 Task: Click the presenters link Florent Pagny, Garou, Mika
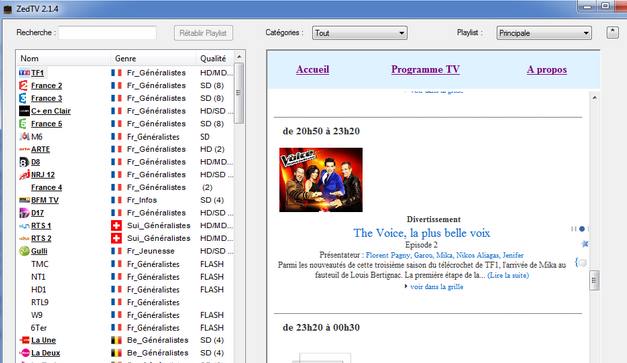click(445, 255)
